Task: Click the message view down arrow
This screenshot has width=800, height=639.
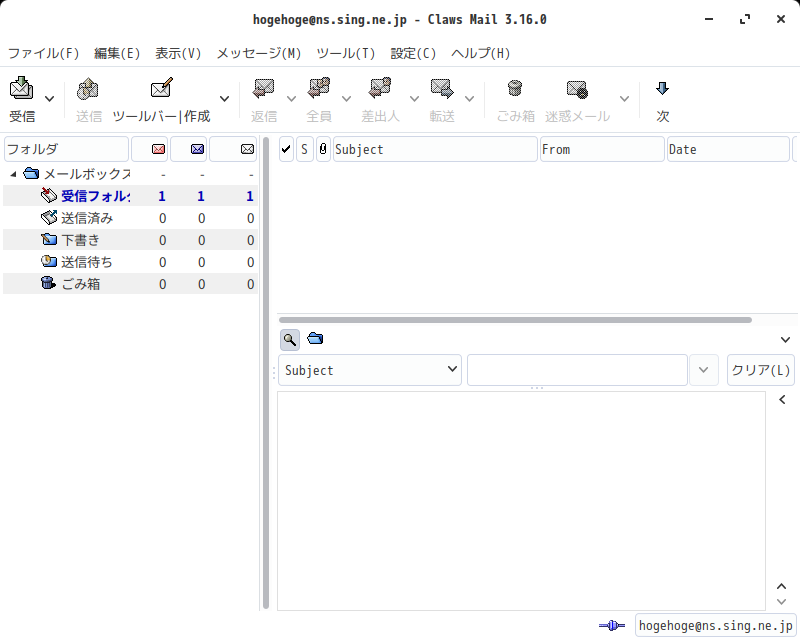Action: pos(781,602)
